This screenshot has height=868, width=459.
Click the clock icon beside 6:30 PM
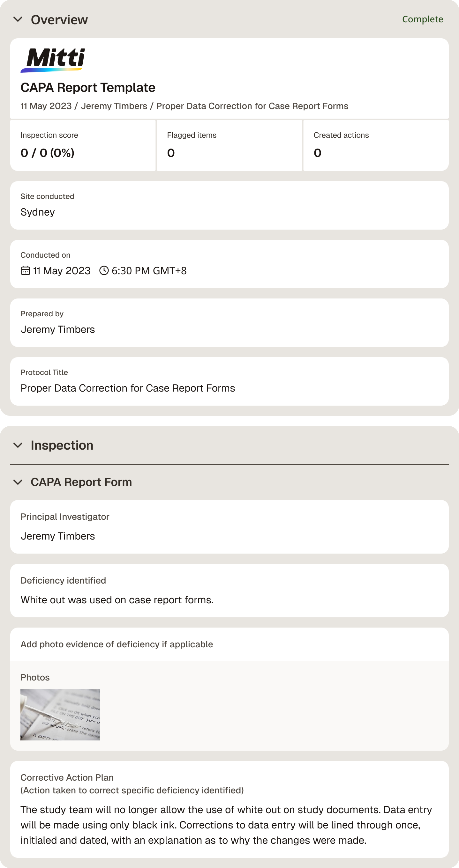[x=104, y=271]
